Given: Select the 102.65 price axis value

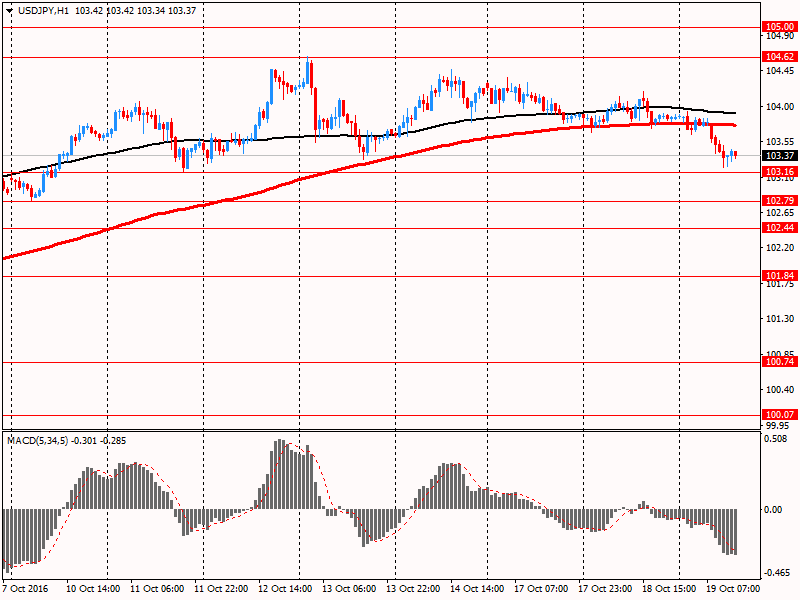Looking at the screenshot, I should click(x=780, y=213).
